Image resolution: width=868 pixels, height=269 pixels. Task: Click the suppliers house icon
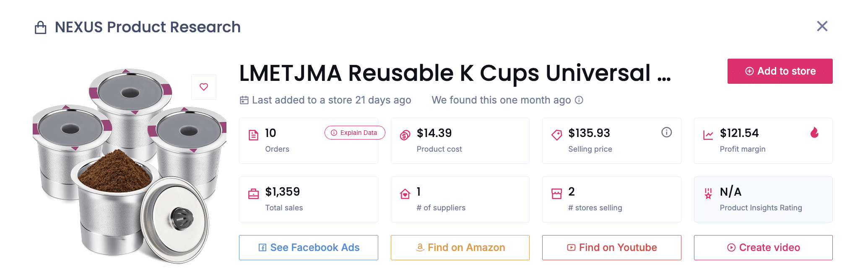click(x=405, y=193)
